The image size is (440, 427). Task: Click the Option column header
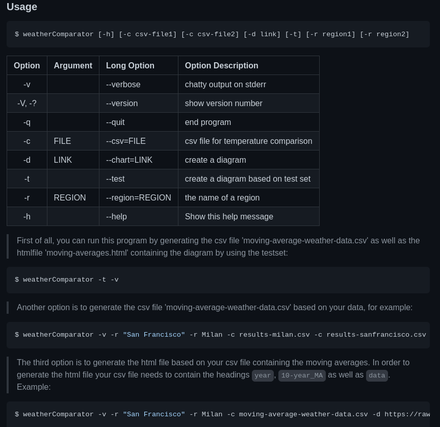point(27,65)
